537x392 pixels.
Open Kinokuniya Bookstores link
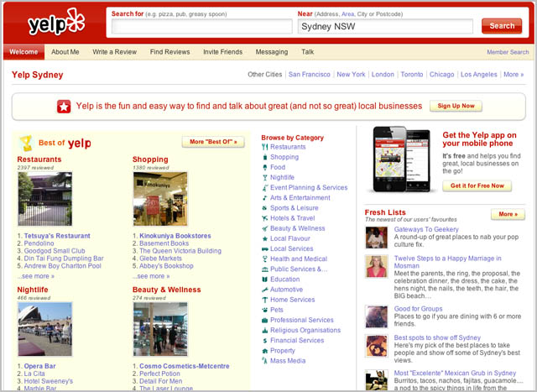point(175,236)
